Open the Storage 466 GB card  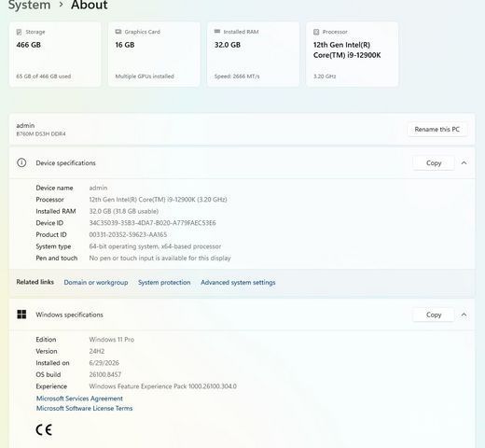55,54
